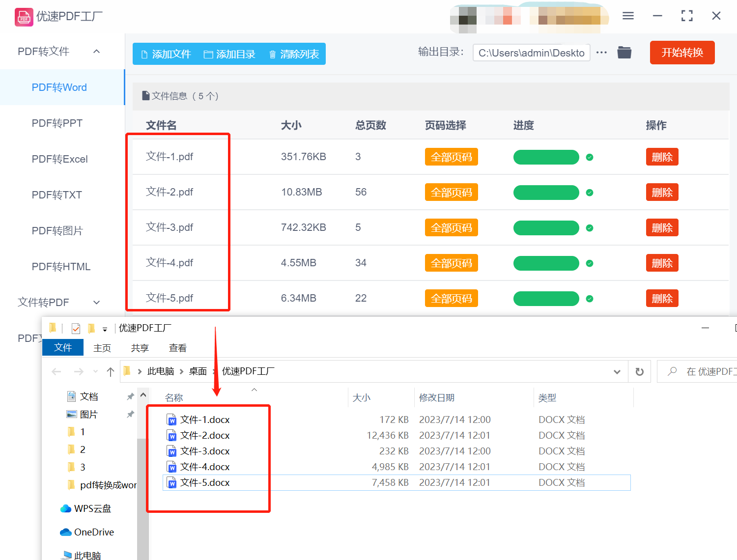Open Explorer 文件 ribbon tab
Viewport: 737px width, 560px height.
click(x=63, y=347)
